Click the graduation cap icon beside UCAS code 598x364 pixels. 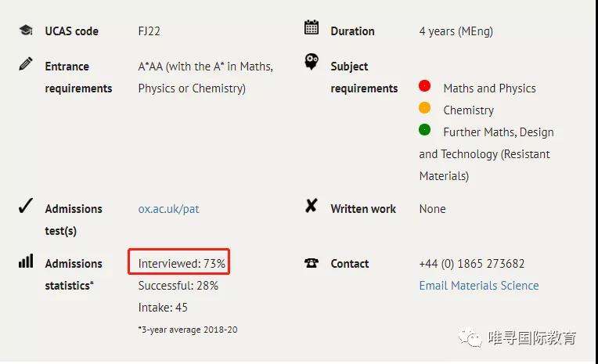coord(26,30)
